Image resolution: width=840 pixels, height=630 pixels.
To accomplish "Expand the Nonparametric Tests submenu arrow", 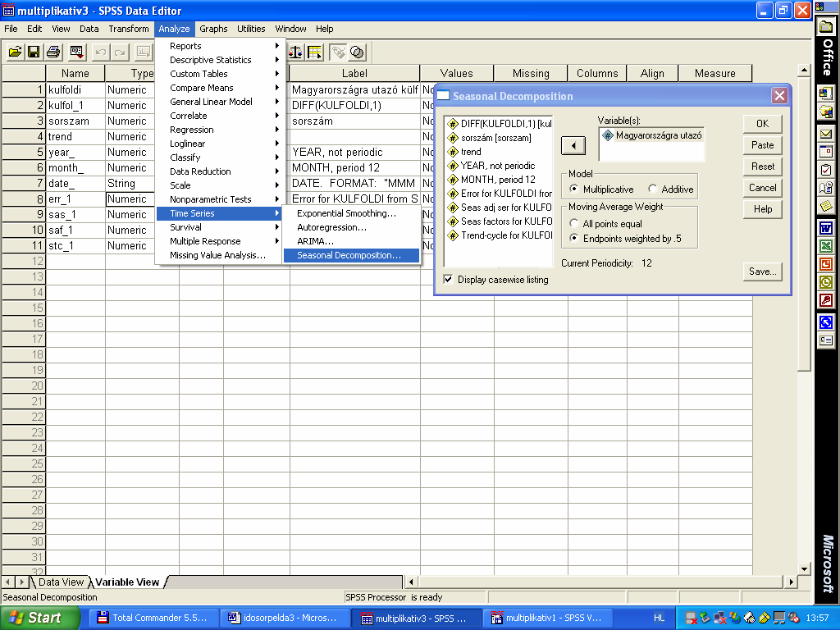I will 277,199.
